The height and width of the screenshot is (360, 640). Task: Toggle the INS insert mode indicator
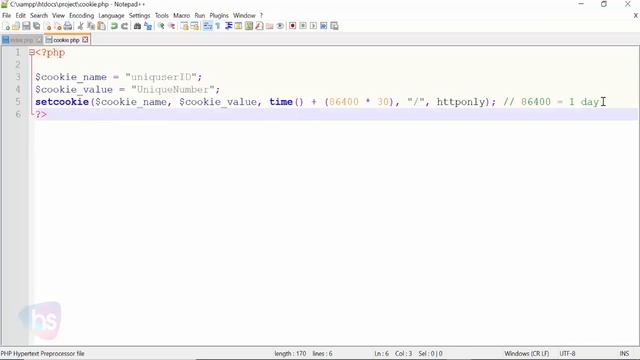tap(624, 353)
